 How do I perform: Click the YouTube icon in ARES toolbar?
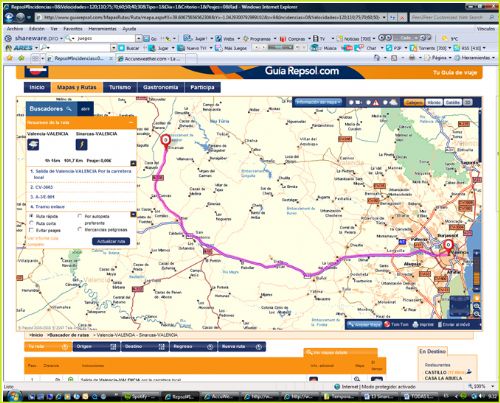tap(347, 48)
